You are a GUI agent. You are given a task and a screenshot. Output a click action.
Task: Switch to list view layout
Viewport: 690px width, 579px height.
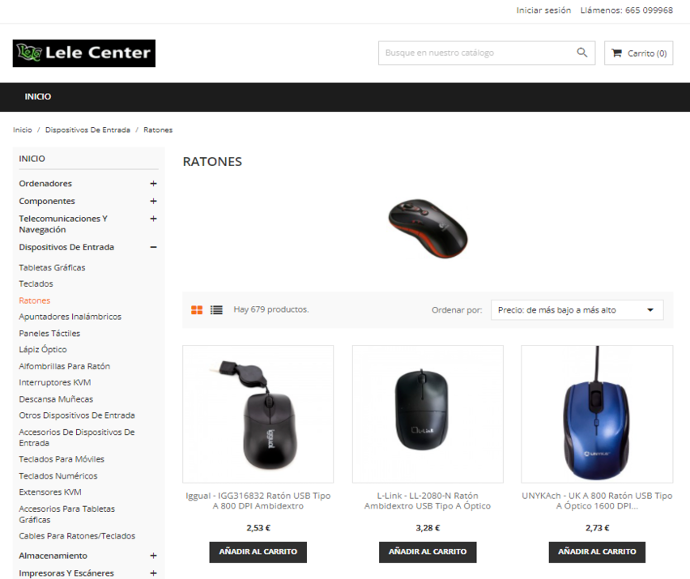coord(217,310)
